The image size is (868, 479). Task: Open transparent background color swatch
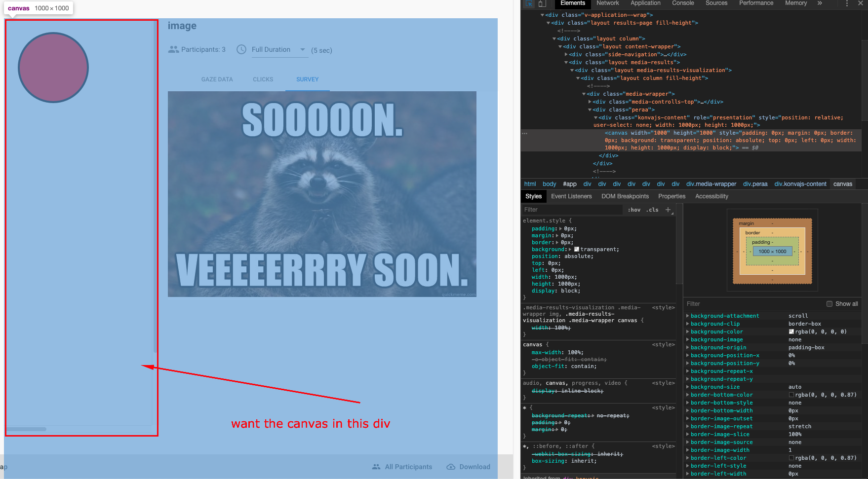click(577, 250)
